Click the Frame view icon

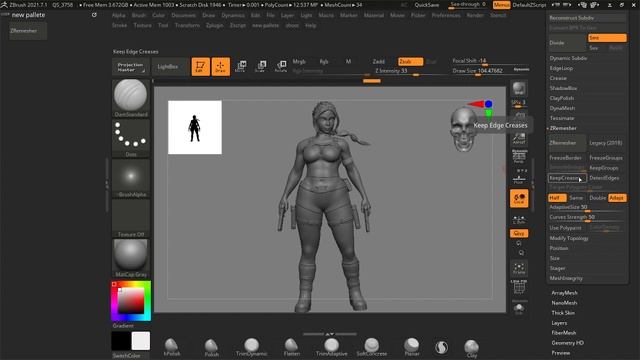519,269
